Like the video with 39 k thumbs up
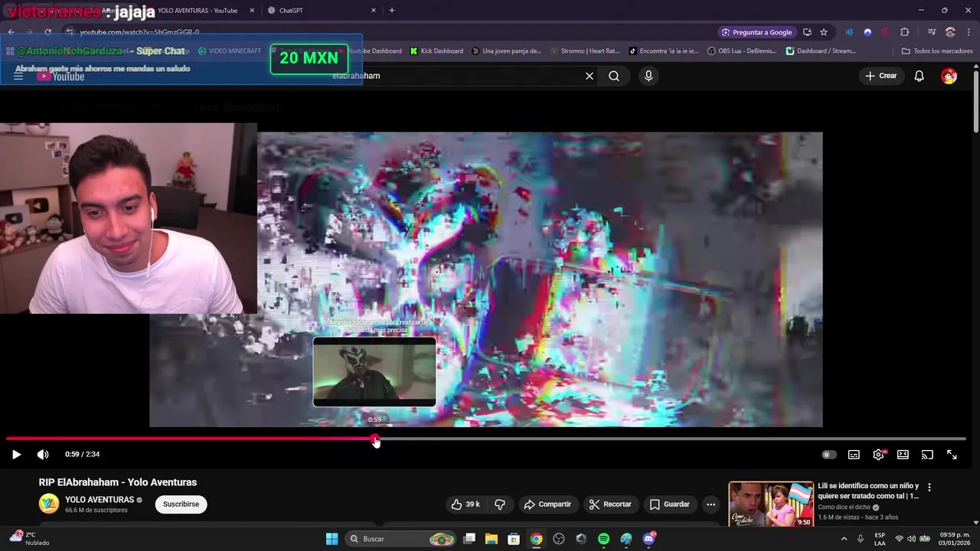This screenshot has width=980, height=551. pos(465,504)
